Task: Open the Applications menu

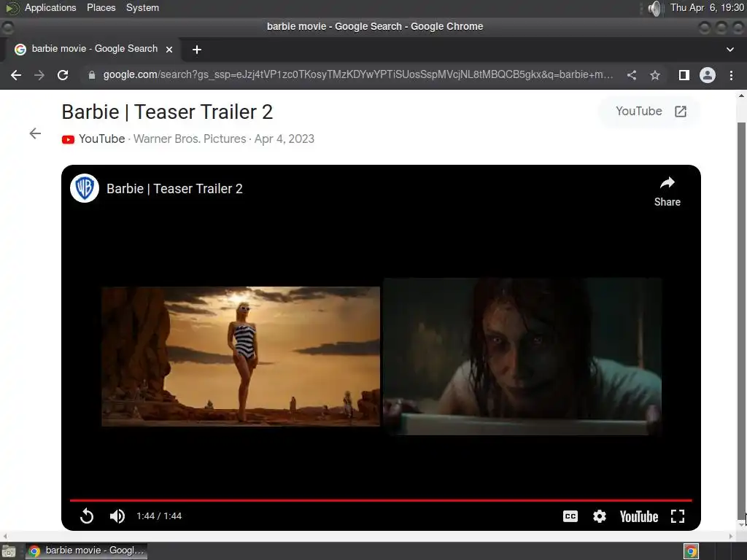Action: pyautogui.click(x=50, y=7)
